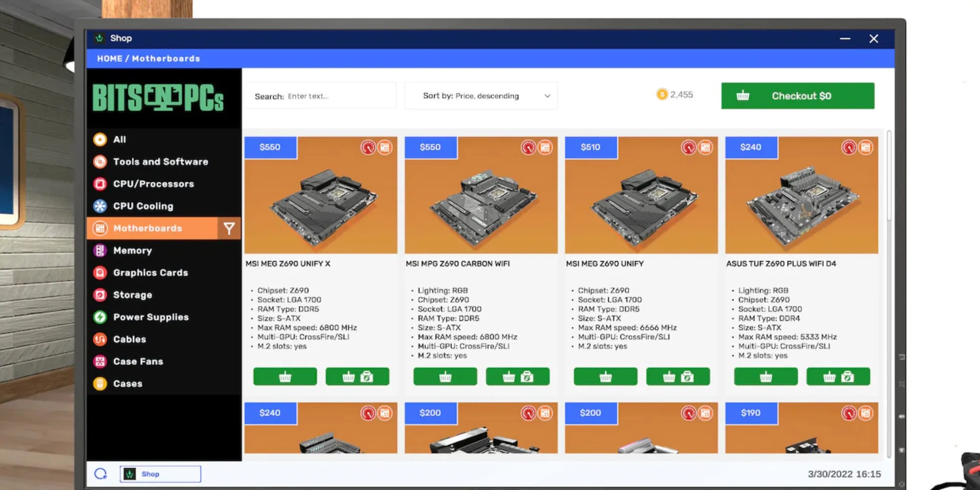Expand the Sort by Price descending dropdown
This screenshot has height=490, width=980.
click(481, 96)
